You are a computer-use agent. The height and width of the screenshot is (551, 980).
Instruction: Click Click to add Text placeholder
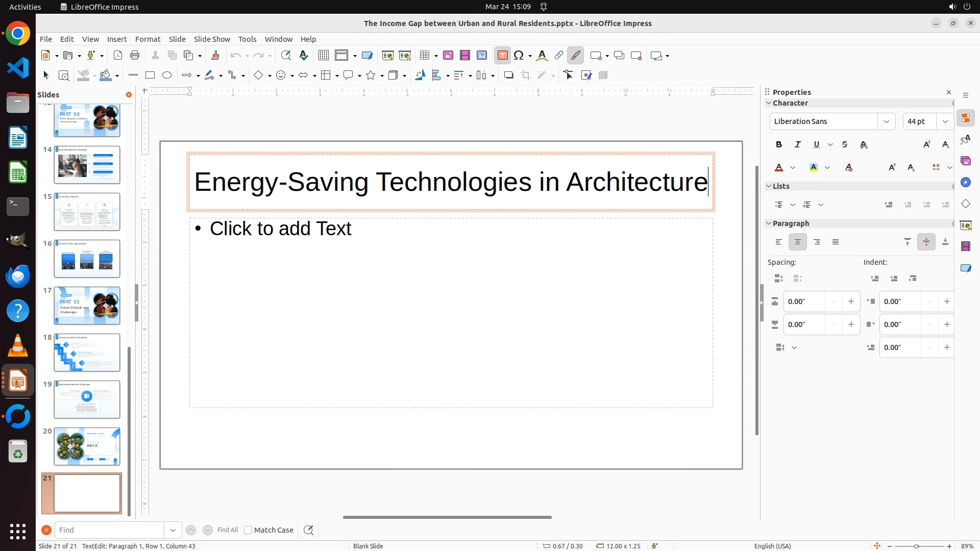[280, 229]
